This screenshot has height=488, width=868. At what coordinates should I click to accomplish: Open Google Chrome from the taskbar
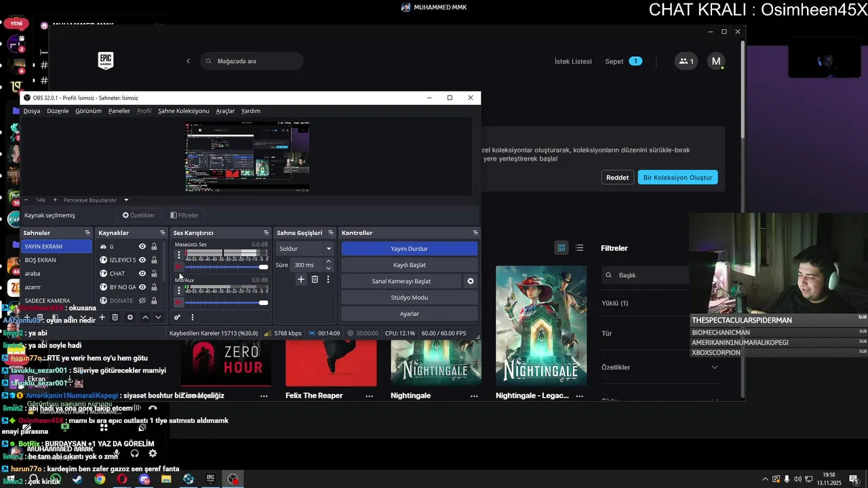pyautogui.click(x=100, y=479)
